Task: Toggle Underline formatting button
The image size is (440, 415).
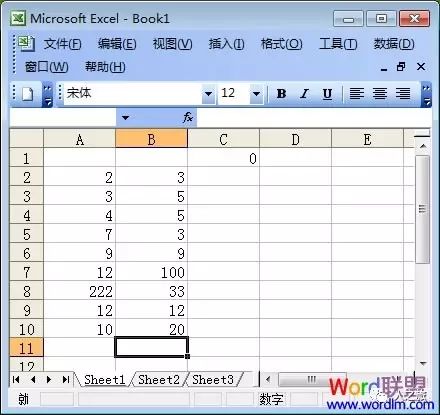Action: click(x=327, y=94)
